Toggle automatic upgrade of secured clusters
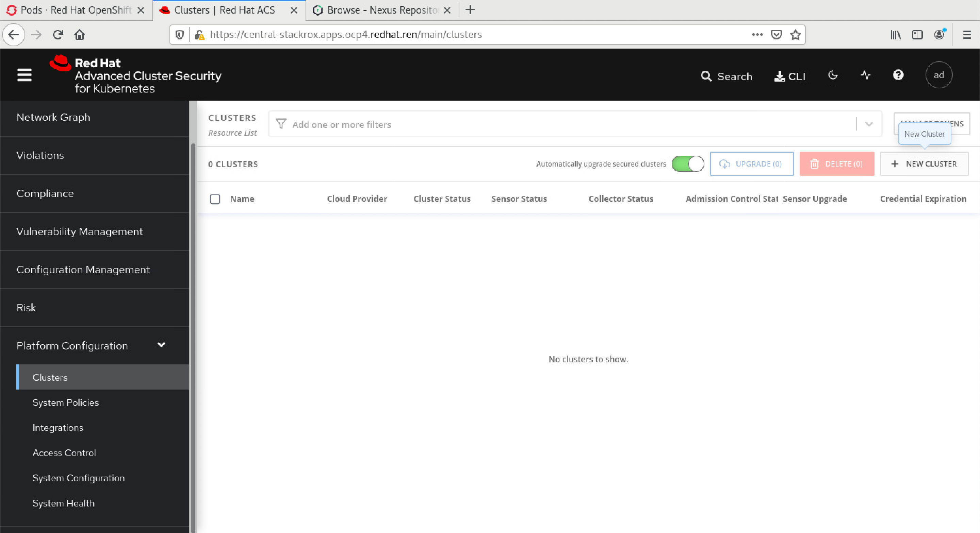The width and height of the screenshot is (980, 533). [687, 164]
